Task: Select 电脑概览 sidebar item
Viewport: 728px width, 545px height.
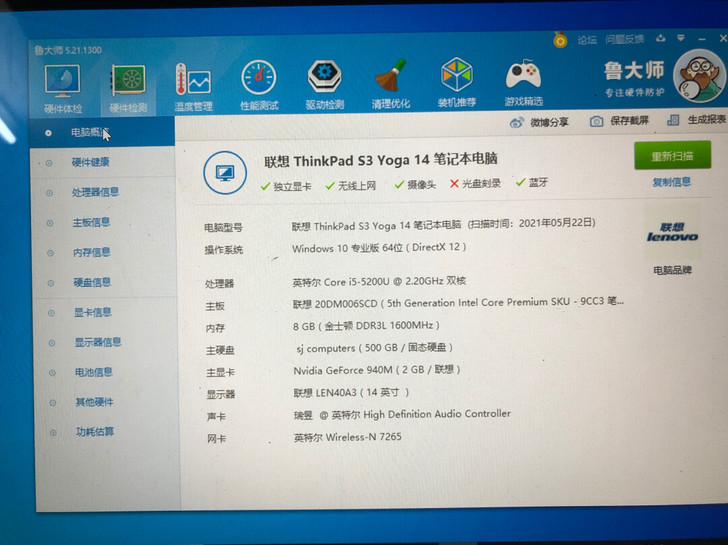Action: click(102, 132)
